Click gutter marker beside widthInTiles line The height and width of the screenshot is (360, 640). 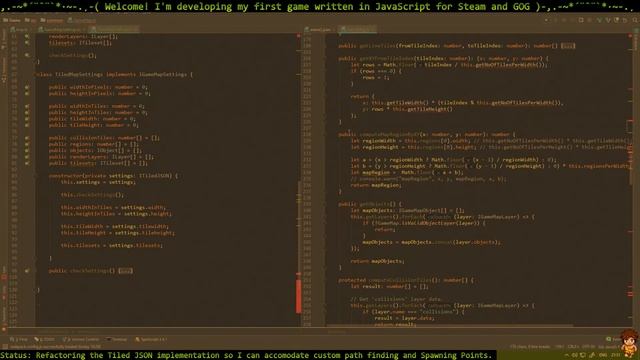click(x=27, y=106)
